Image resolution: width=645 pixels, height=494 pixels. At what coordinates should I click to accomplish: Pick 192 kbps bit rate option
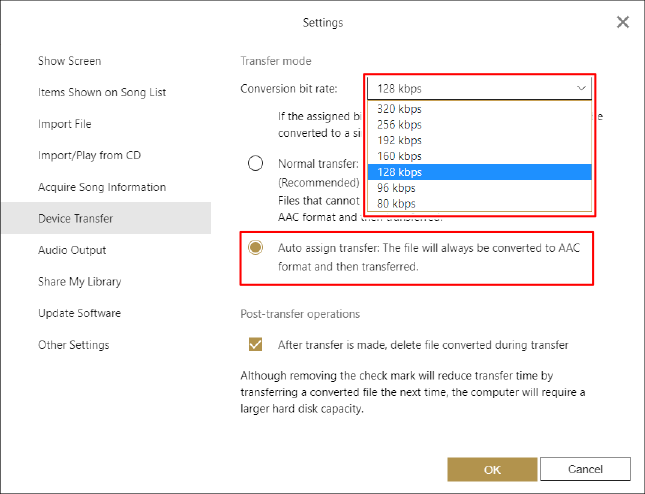[400, 141]
